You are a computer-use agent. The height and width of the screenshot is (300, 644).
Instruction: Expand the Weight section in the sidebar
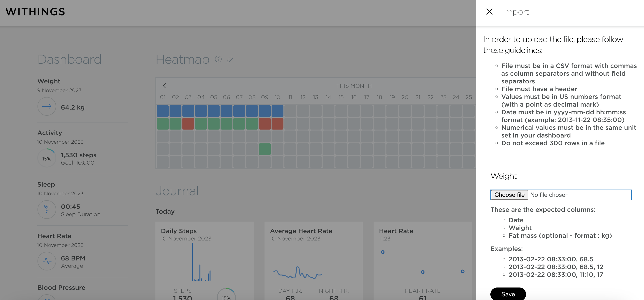49,81
